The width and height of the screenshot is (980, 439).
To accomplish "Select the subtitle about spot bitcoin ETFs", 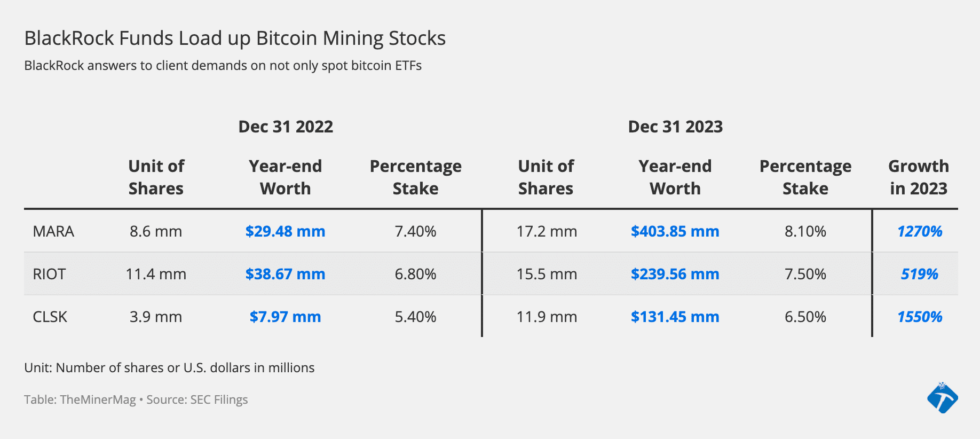I will 223,66.
